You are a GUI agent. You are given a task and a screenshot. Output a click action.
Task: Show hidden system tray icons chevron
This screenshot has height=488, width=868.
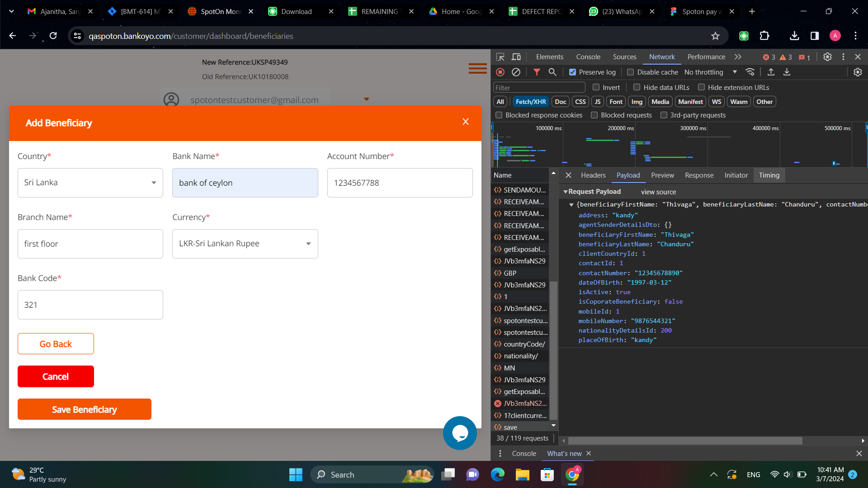tap(714, 474)
